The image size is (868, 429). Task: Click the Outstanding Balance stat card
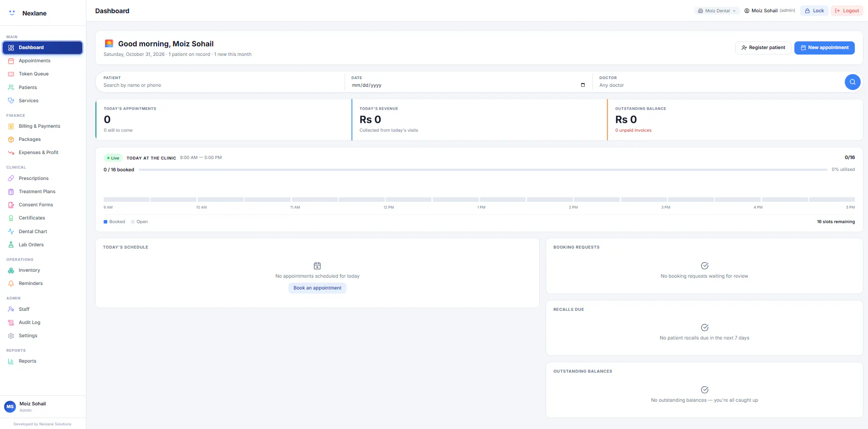tap(735, 120)
